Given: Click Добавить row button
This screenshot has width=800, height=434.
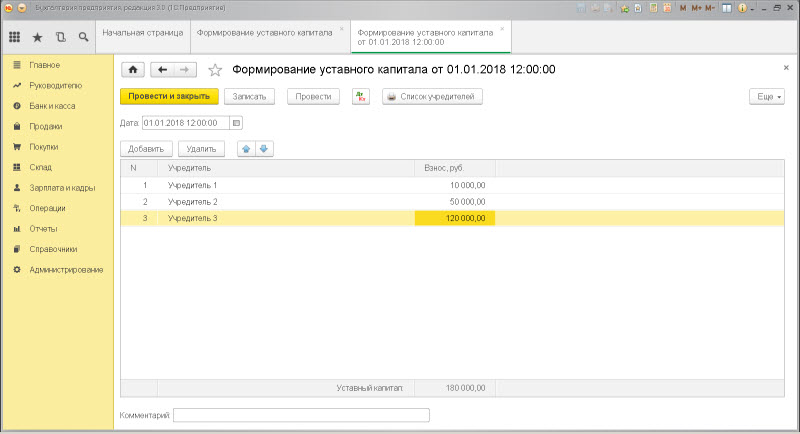Looking at the screenshot, I should click(146, 149).
